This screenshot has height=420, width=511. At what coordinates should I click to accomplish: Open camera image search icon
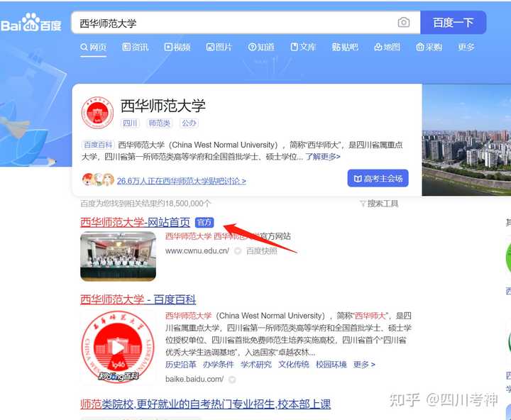403,23
